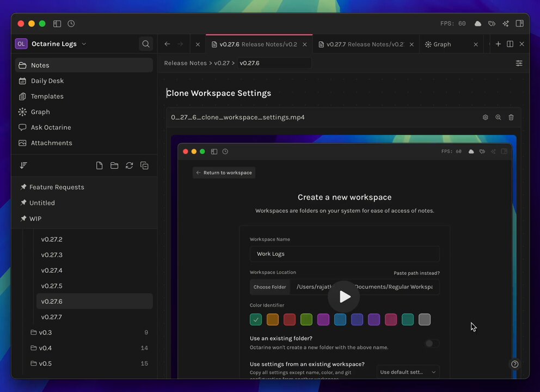Open Daily Desk in sidebar
This screenshot has width=540, height=392.
84,81
